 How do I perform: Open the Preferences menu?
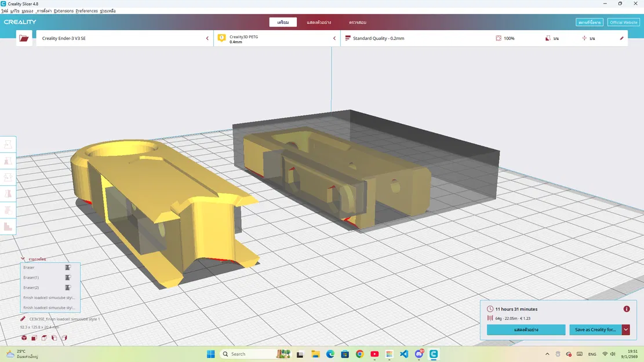86,11
